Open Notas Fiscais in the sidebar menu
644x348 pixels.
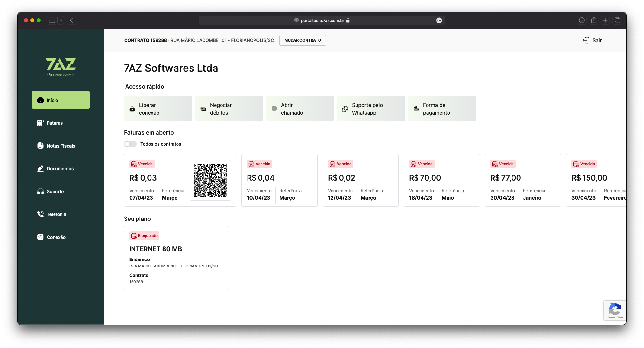click(x=61, y=146)
